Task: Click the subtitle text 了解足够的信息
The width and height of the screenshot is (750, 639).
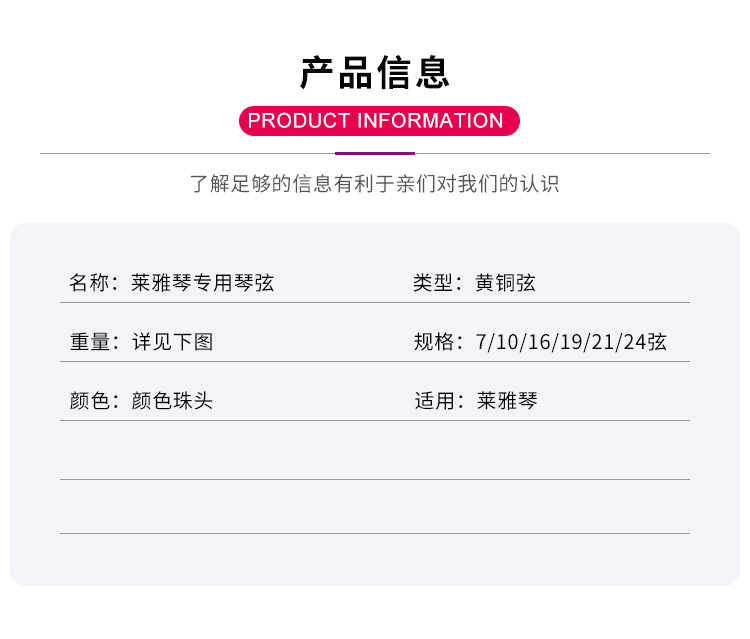Action: coord(374,184)
